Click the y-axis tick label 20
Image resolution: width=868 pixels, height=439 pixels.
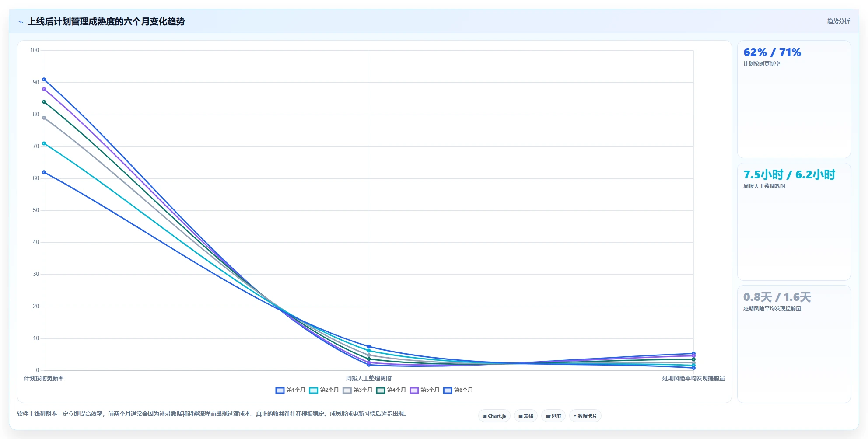(36, 306)
